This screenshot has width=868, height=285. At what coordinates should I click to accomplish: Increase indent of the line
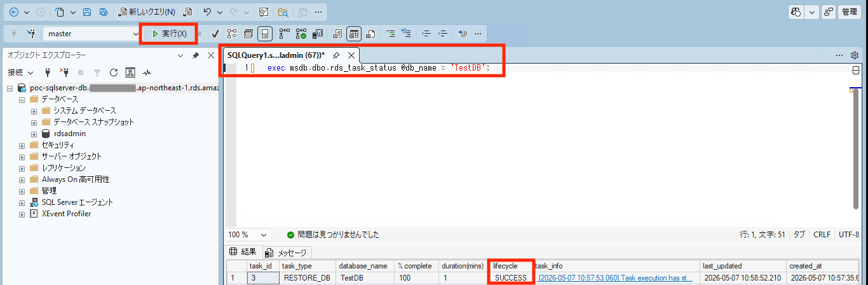click(443, 33)
